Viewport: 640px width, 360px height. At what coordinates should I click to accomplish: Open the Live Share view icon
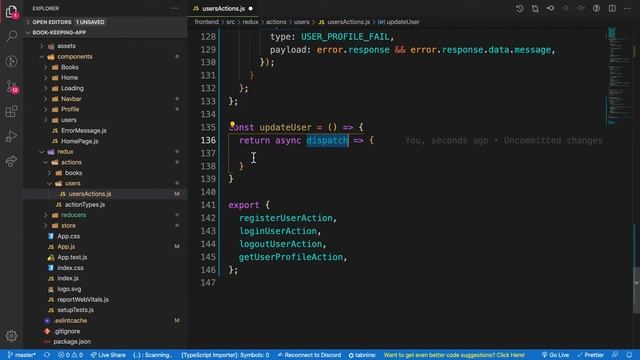click(11, 161)
